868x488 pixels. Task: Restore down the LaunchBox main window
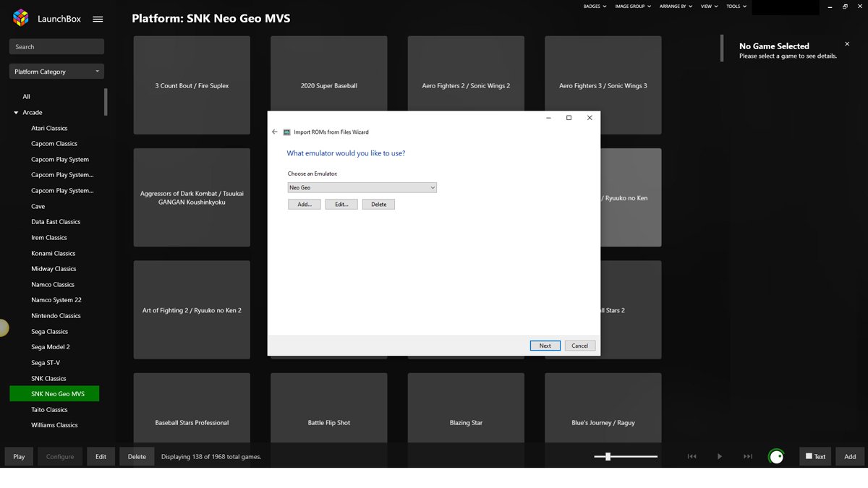coord(845,7)
